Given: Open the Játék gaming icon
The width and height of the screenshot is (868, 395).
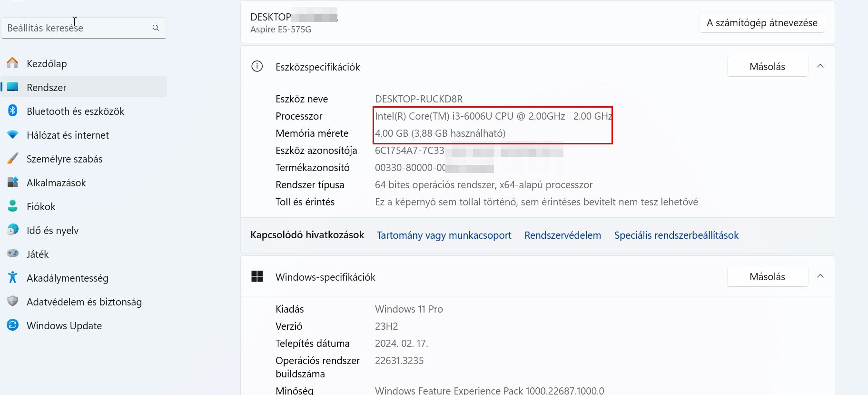Looking at the screenshot, I should pyautogui.click(x=13, y=253).
